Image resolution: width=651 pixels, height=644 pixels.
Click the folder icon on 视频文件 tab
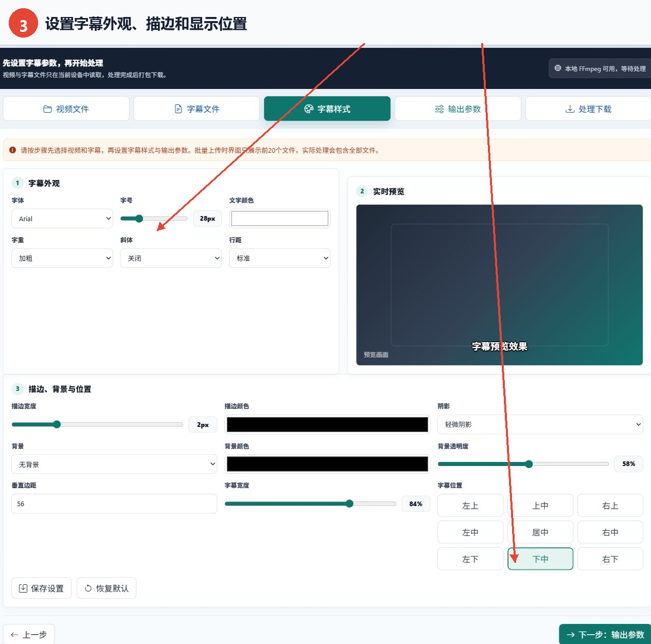[x=47, y=109]
